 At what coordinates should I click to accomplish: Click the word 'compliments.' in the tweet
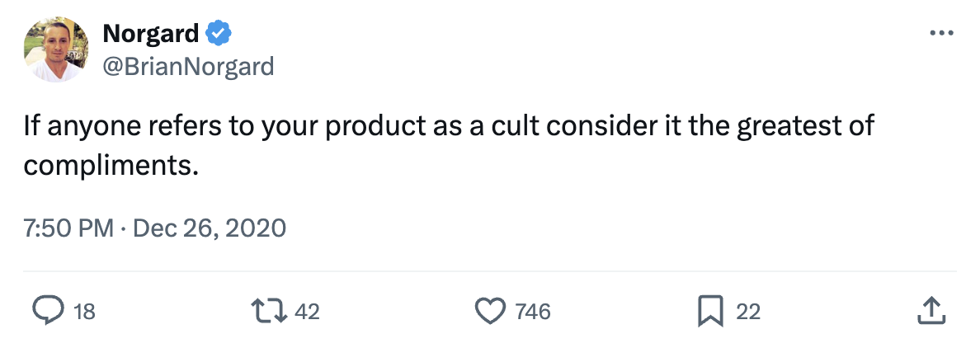pyautogui.click(x=111, y=165)
